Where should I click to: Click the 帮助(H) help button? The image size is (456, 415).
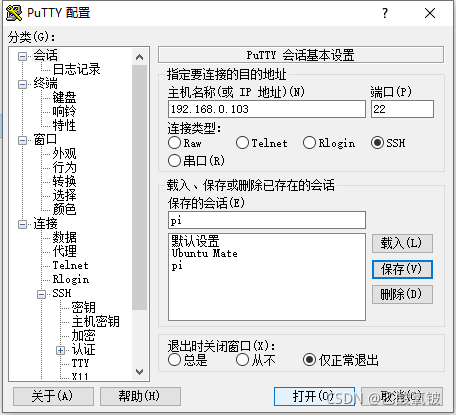(140, 396)
